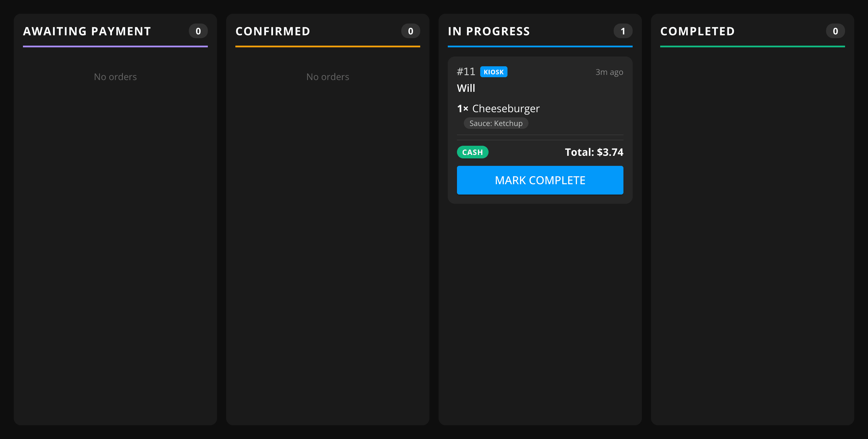Click the AWAITING PAYMENT column header

tap(87, 31)
